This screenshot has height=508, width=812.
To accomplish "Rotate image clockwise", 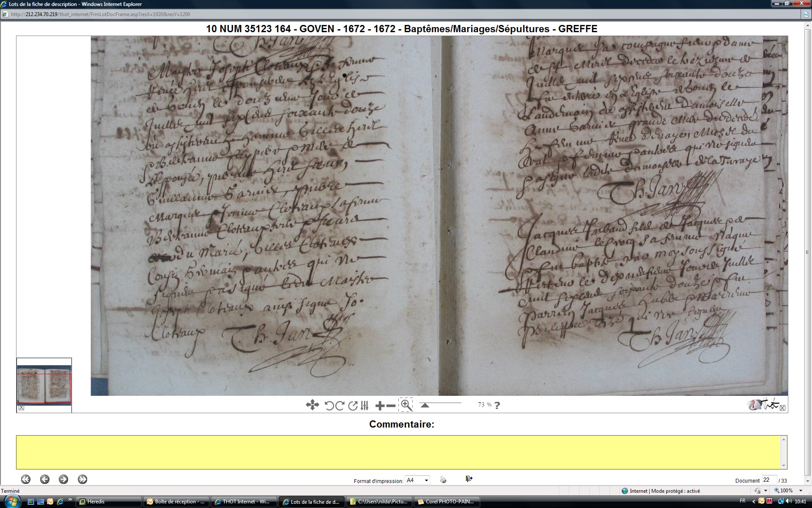I will pyautogui.click(x=340, y=406).
